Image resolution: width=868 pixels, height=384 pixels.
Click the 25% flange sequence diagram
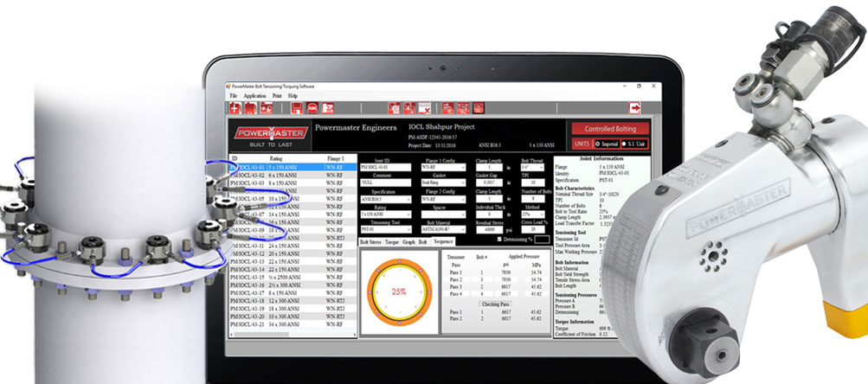coord(399,291)
